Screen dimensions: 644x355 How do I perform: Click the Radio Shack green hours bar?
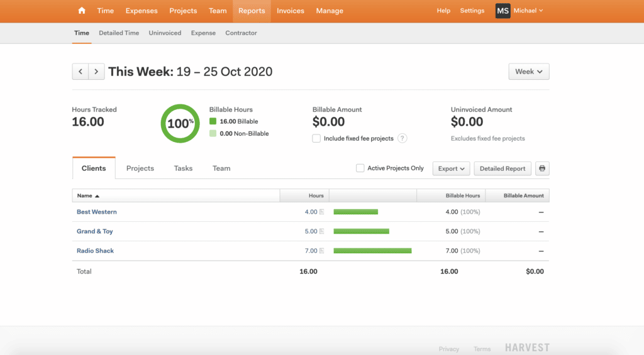(x=372, y=251)
